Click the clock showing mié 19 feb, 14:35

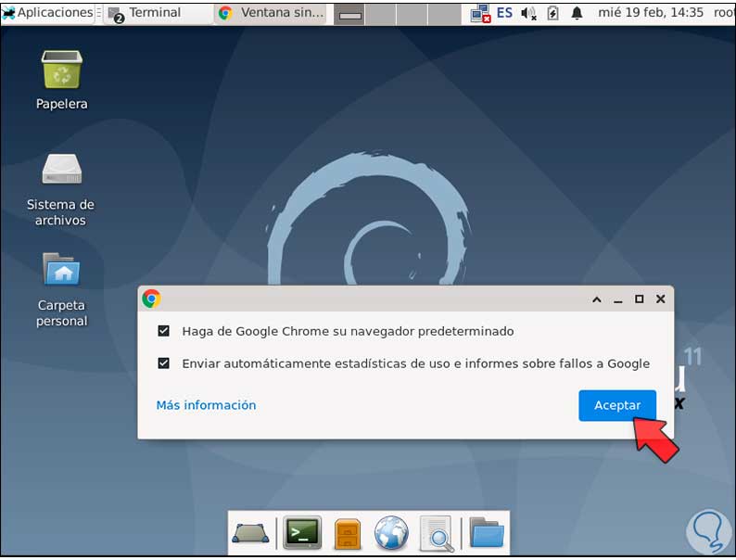pos(650,13)
